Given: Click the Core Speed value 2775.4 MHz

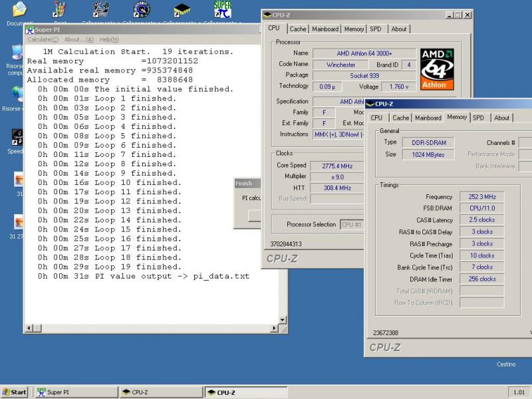Looking at the screenshot, I should 337,166.
